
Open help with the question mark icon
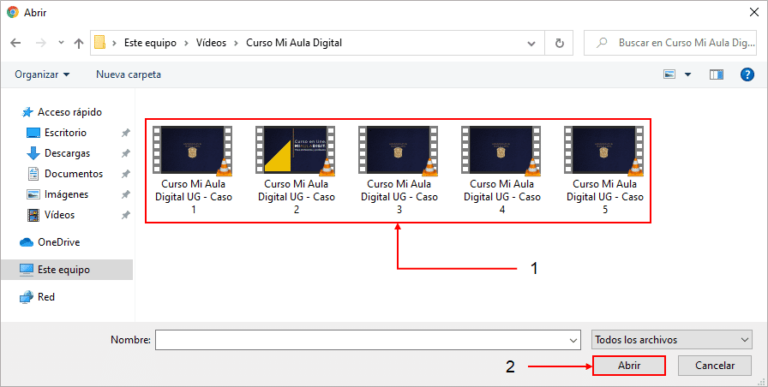click(x=747, y=74)
